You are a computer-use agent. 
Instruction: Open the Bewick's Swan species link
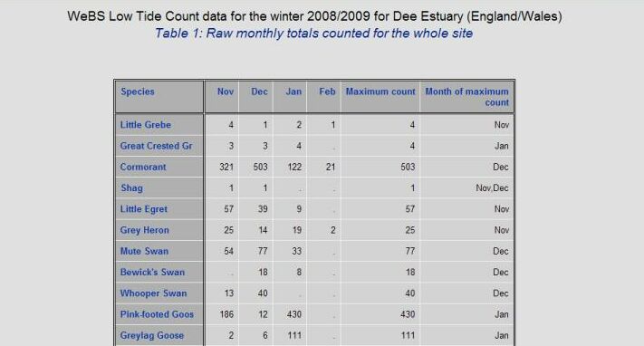point(152,272)
